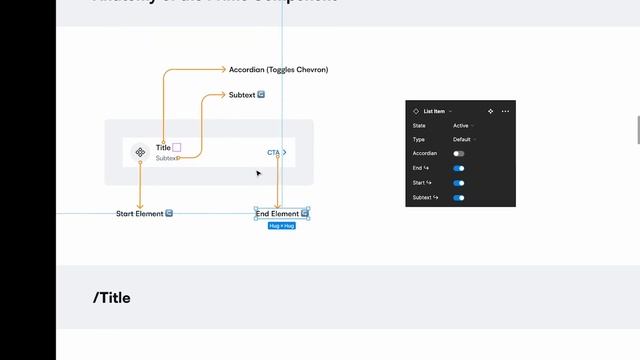The height and width of the screenshot is (360, 640).
Task: Select the State property label
Action: coord(419,126)
